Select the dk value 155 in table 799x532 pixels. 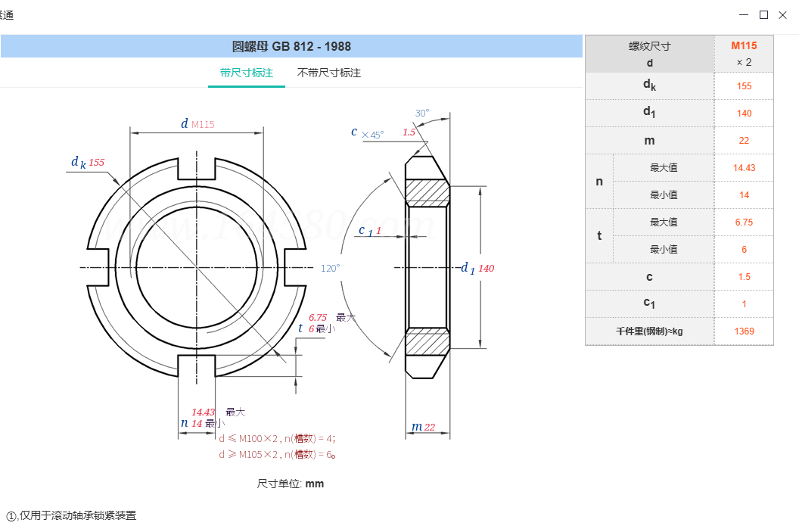pos(744,86)
